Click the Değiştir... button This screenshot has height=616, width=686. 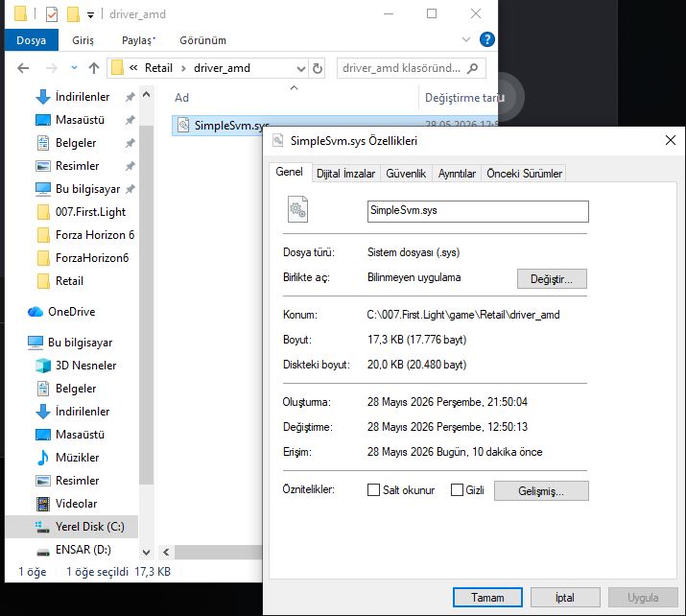pos(552,278)
